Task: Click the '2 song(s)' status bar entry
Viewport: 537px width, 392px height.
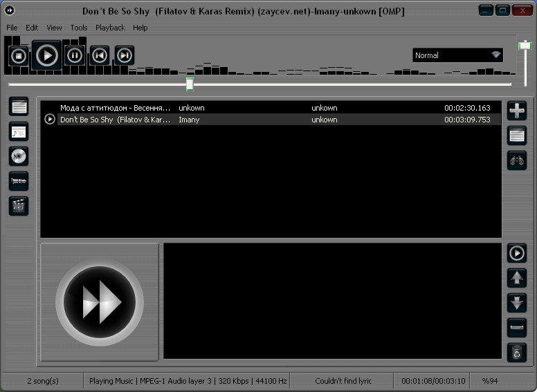Action: (43, 381)
